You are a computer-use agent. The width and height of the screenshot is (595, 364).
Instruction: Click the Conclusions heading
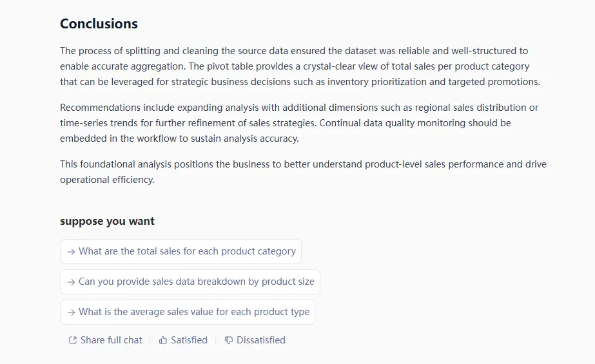[x=99, y=24]
